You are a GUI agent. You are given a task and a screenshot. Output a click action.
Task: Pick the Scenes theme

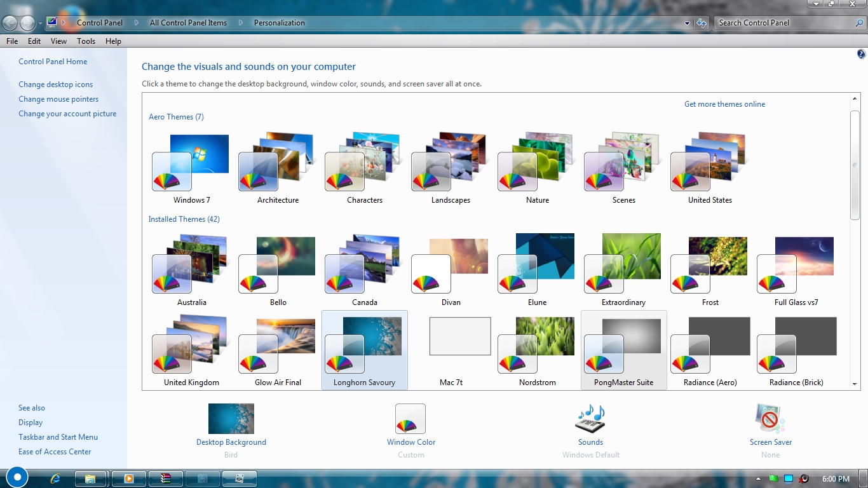(x=623, y=166)
